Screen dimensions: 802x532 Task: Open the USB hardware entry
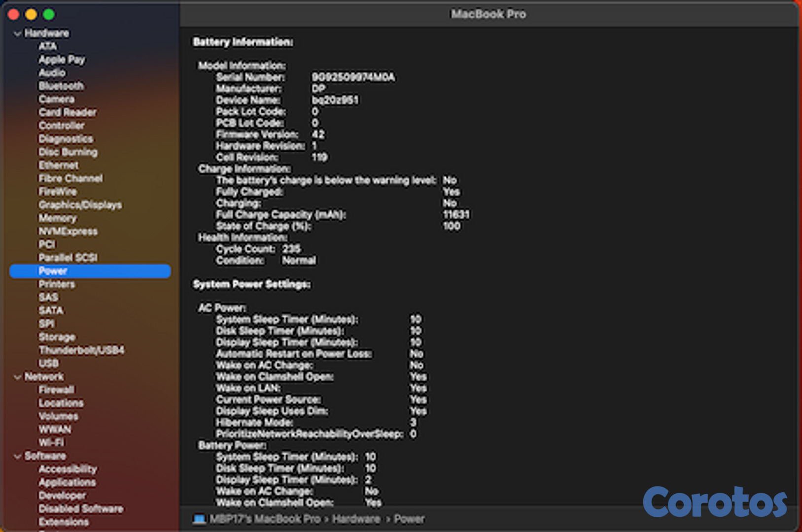pos(48,364)
